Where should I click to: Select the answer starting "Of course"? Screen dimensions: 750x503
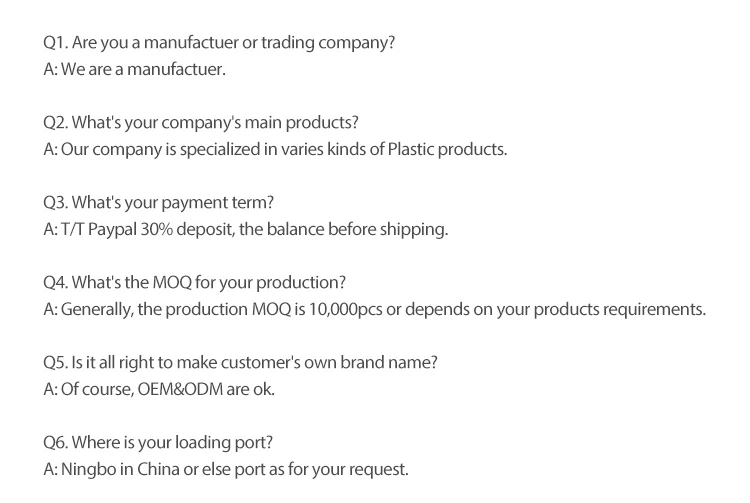159,390
